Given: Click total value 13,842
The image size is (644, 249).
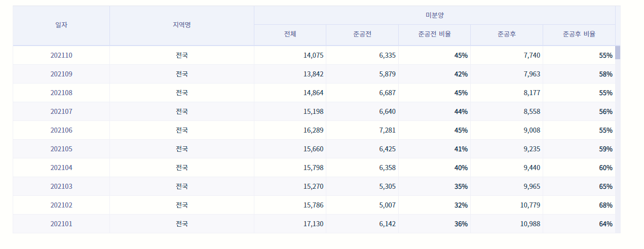Looking at the screenshot, I should [313, 74].
